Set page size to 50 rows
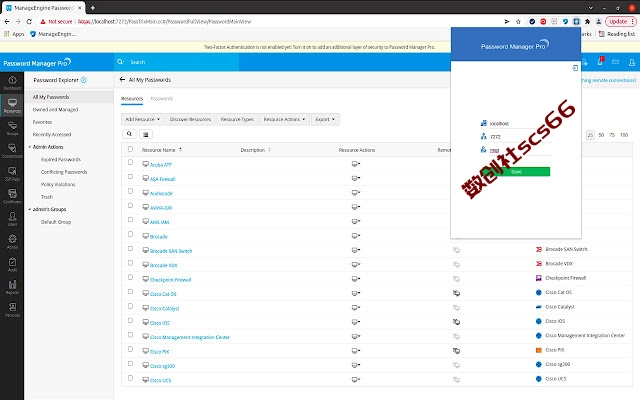Viewport: 640px width, 400px height. [601, 135]
